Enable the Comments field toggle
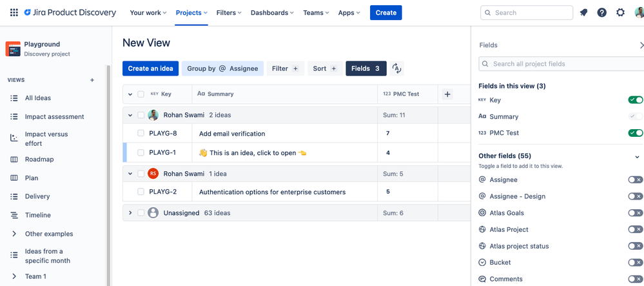 point(636,279)
